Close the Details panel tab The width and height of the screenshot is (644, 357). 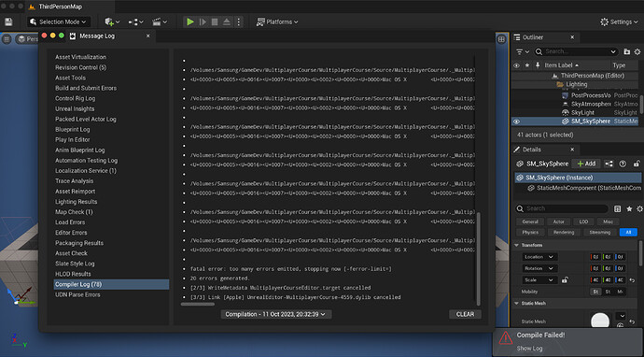[x=572, y=150]
